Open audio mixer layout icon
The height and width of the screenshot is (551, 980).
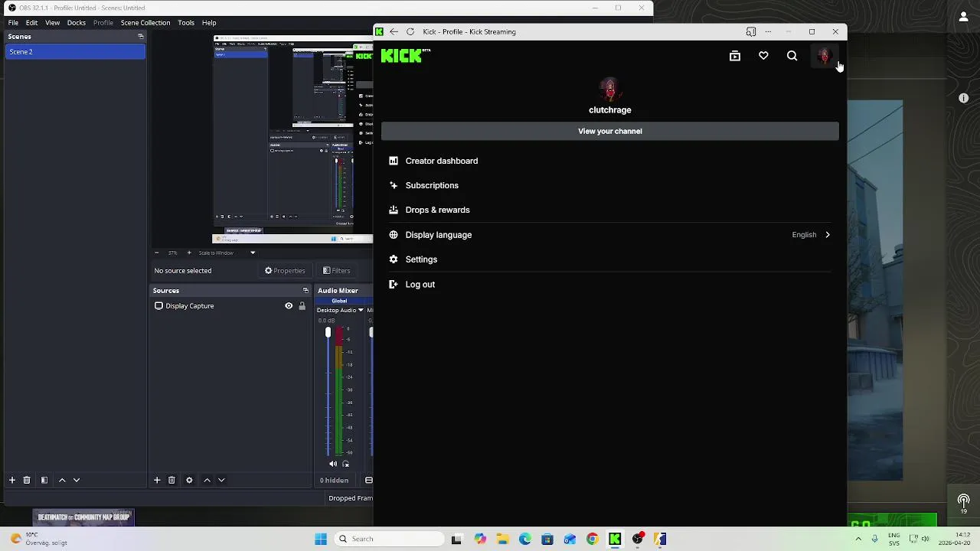(x=368, y=481)
